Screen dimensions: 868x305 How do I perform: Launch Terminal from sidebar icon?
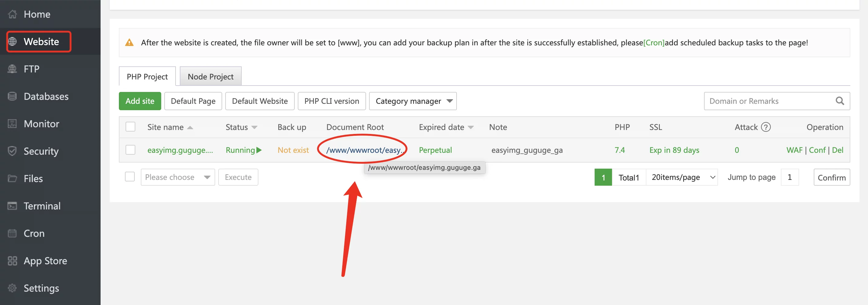coord(12,206)
